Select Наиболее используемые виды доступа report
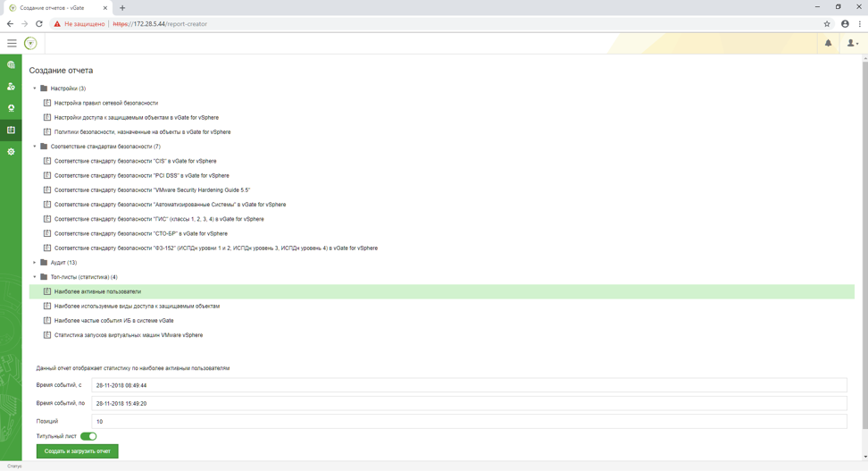The image size is (868, 471). [137, 306]
